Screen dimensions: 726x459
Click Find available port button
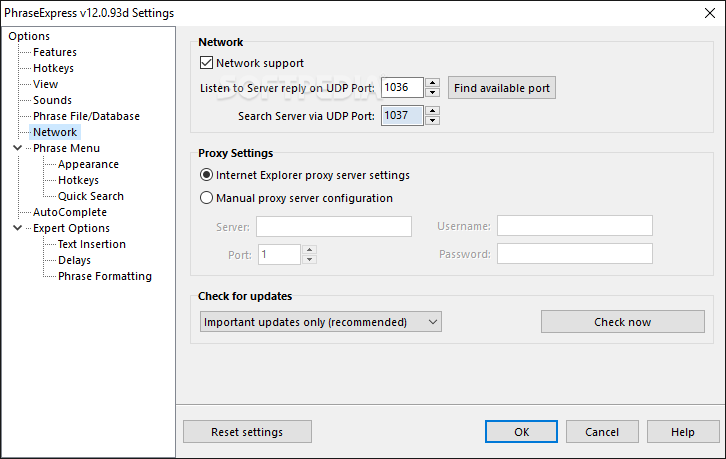(501, 88)
